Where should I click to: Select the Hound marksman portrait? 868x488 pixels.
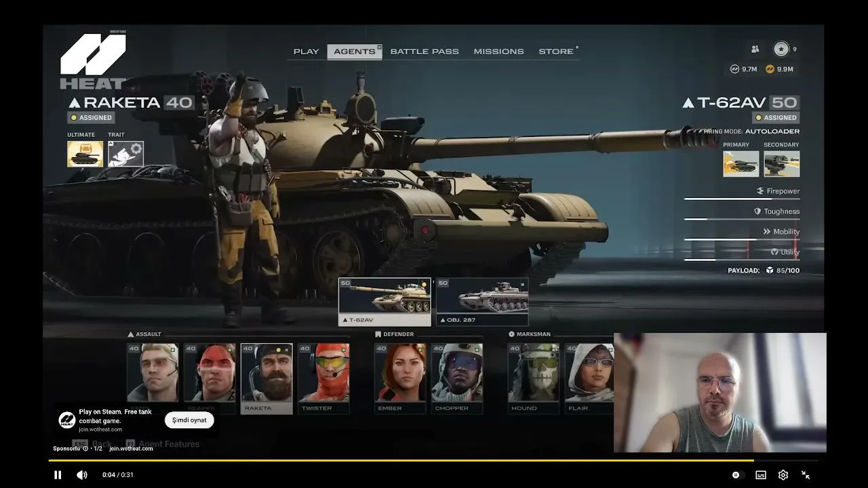pyautogui.click(x=534, y=378)
